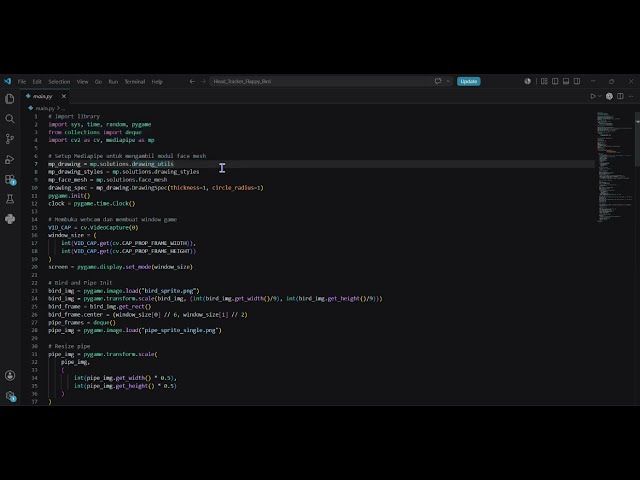Click the "import sys, time, random, pygame" line
The height and width of the screenshot is (480, 640).
[x=100, y=124]
